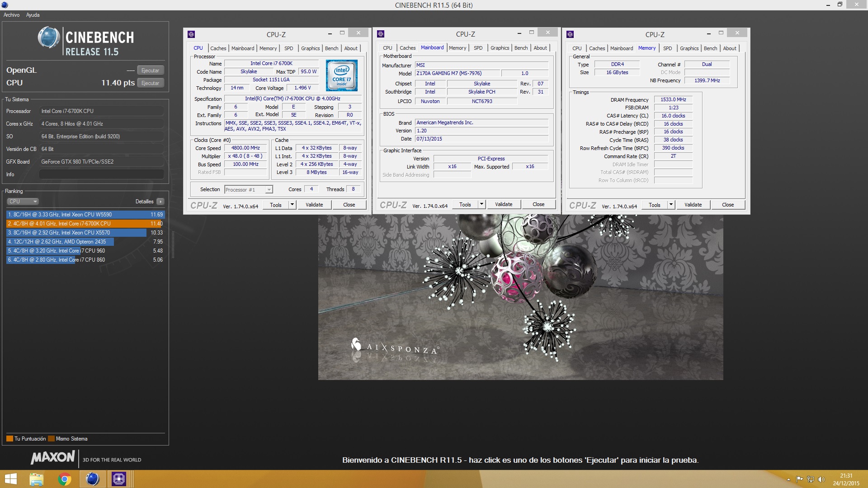Click the Core Voltage 1.496 V value
This screenshot has width=868, height=488.
[x=302, y=88]
